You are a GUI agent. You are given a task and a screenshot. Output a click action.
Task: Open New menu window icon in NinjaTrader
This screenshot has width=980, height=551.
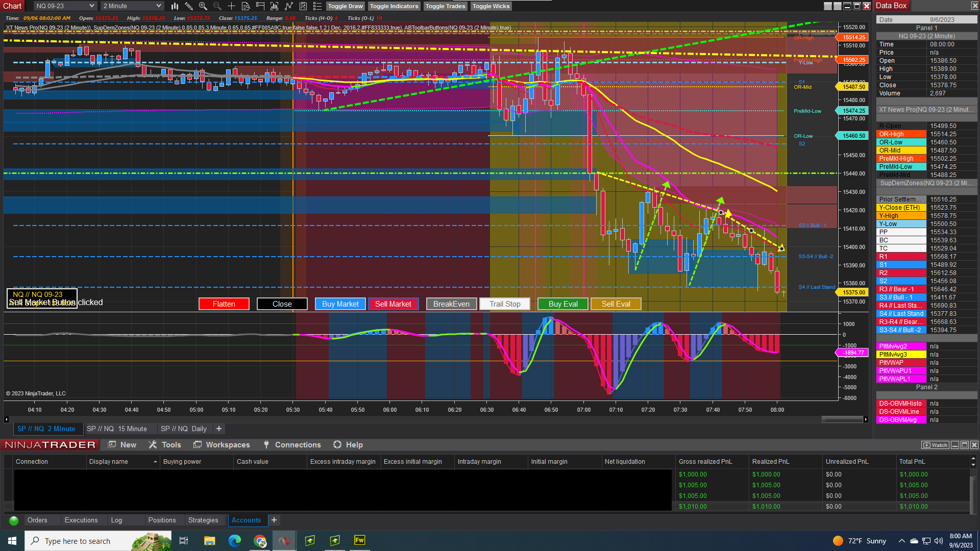[x=112, y=445]
